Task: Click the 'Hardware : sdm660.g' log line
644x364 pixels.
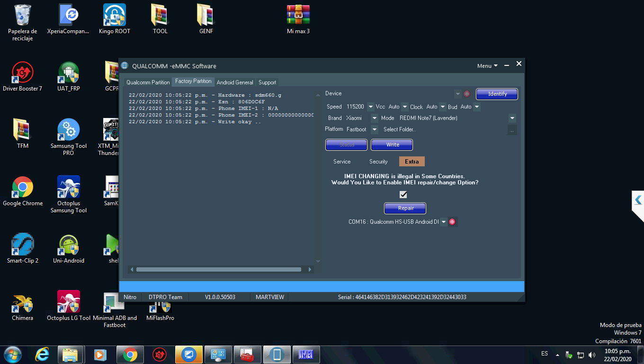Action: pos(205,95)
